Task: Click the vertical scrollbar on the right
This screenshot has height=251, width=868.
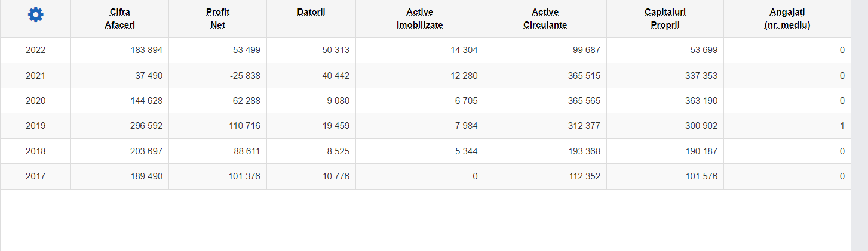Action: pyautogui.click(x=859, y=125)
